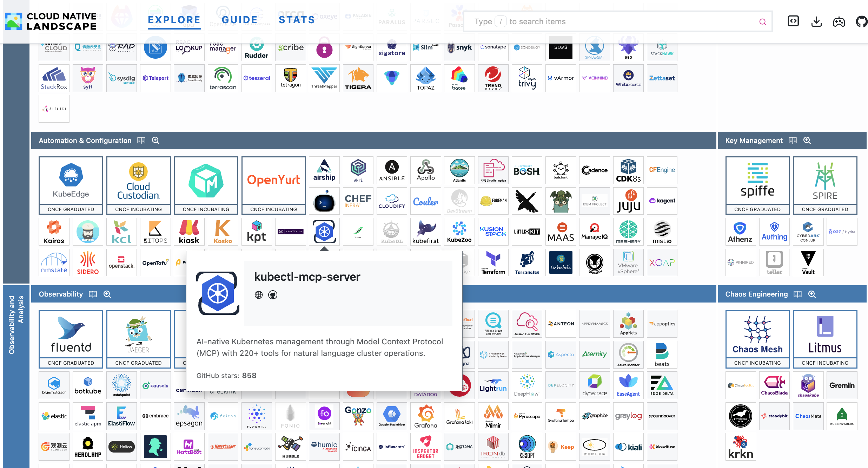
Task: Open the Vault key management card
Action: coord(808,263)
